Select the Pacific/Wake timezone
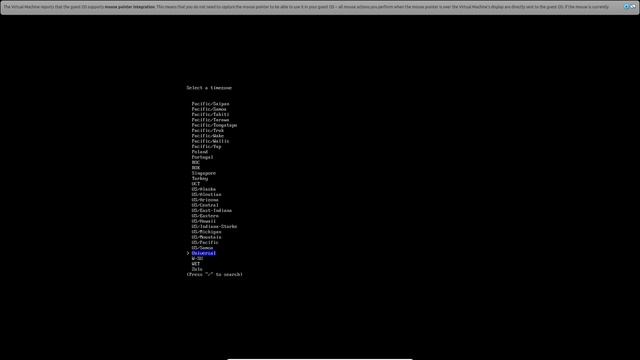The width and height of the screenshot is (640, 360). pyautogui.click(x=207, y=136)
